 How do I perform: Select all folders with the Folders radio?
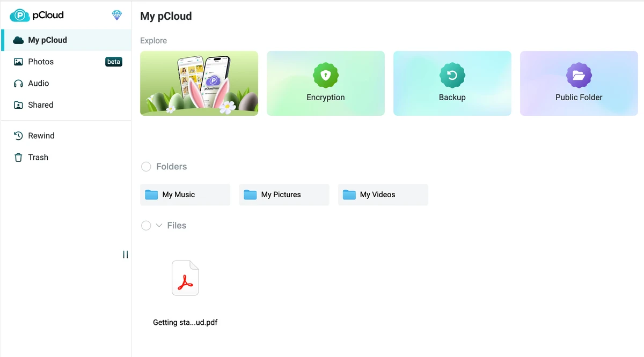click(146, 167)
